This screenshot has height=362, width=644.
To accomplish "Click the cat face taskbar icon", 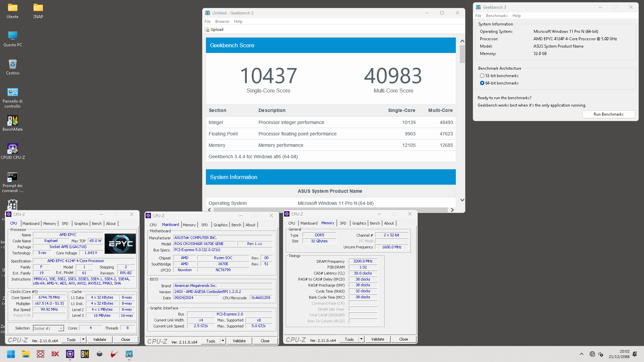I will click(x=100, y=354).
